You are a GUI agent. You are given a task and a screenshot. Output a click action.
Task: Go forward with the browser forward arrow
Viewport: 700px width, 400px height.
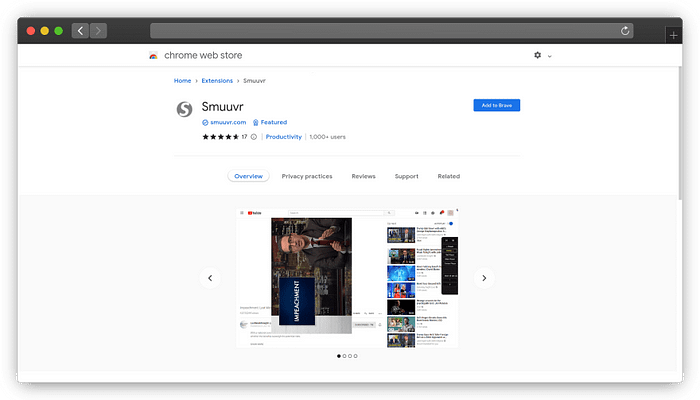tap(98, 31)
